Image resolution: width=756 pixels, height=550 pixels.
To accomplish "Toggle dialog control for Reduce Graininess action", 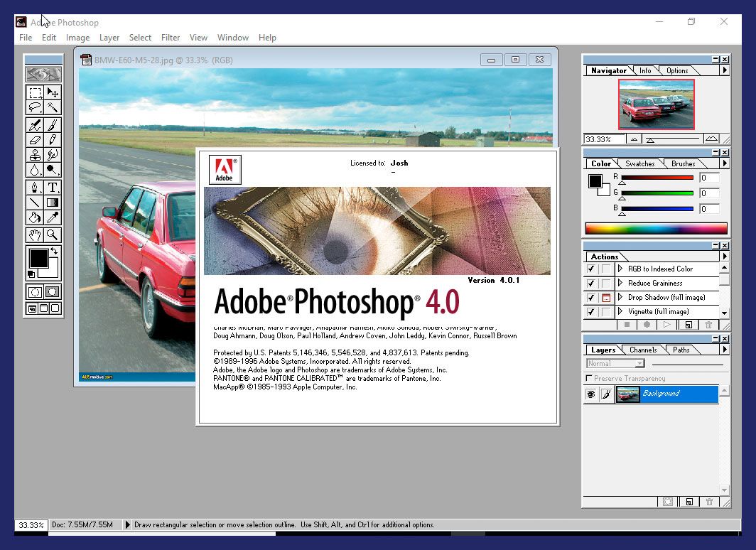I will click(606, 284).
